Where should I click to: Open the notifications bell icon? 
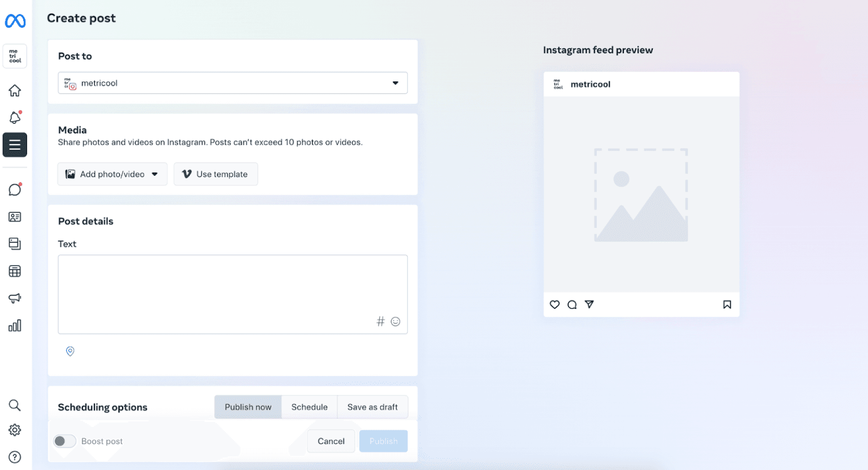15,118
